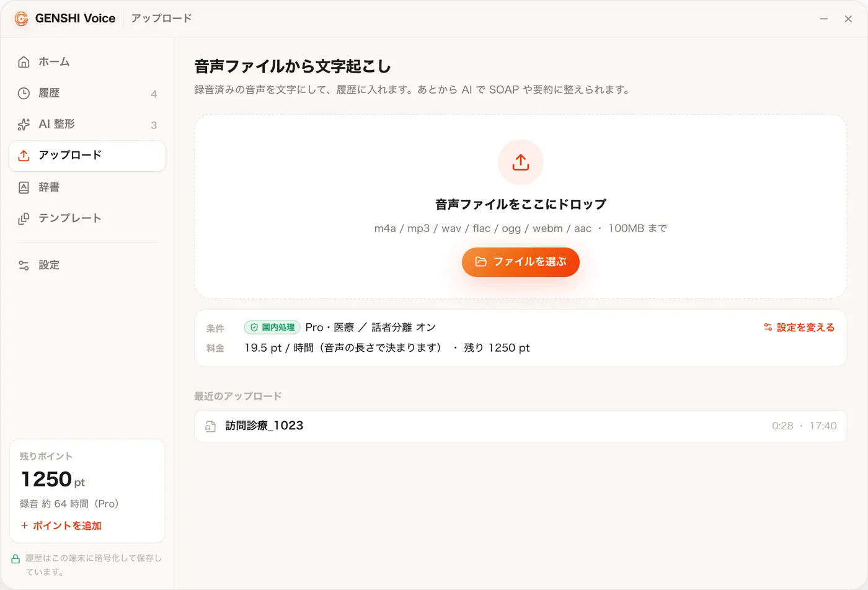This screenshot has width=868, height=590.
Task: Click the clock icon beside 履歴
Action: tap(24, 93)
